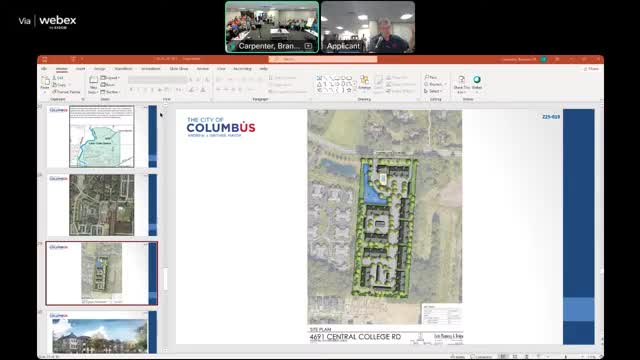Viewport: 640px width, 360px height.
Task: Click the site plan image on the slide
Action: click(385, 217)
